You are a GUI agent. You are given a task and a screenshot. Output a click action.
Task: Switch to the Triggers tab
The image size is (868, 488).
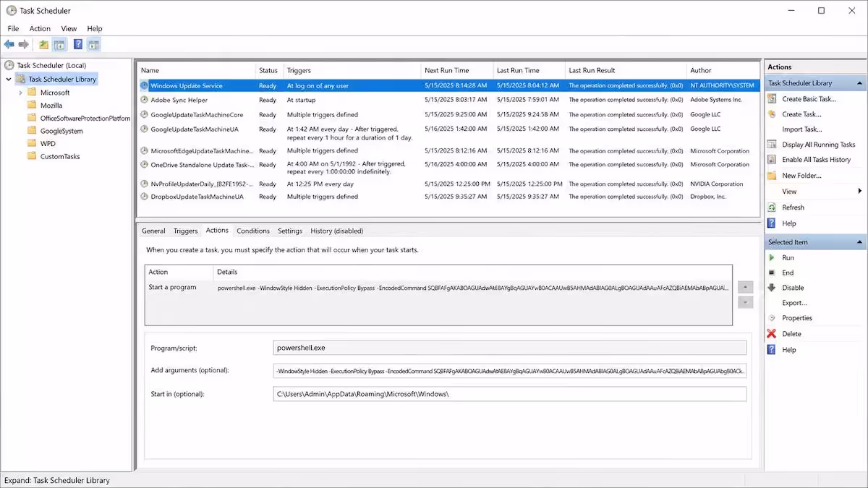pyautogui.click(x=185, y=231)
